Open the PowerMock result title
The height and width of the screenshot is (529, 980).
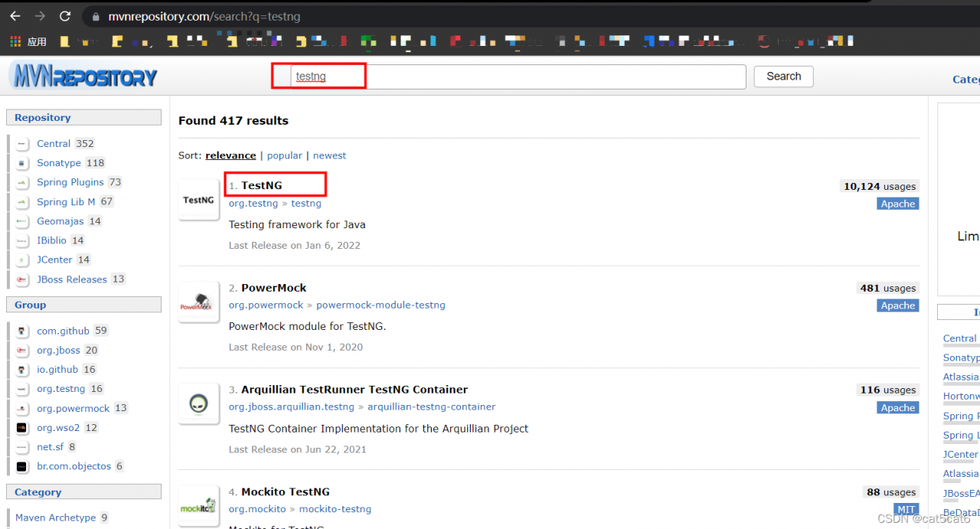pos(273,288)
